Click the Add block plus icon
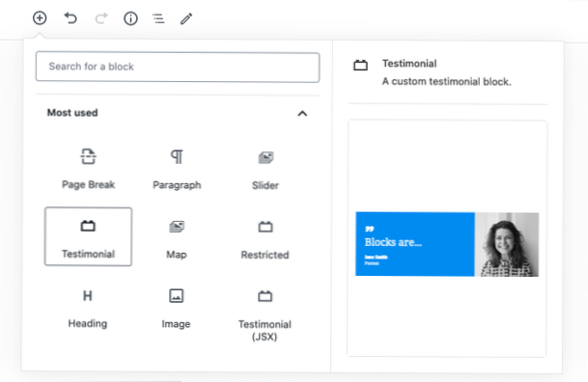The width and height of the screenshot is (588, 382). tap(40, 18)
